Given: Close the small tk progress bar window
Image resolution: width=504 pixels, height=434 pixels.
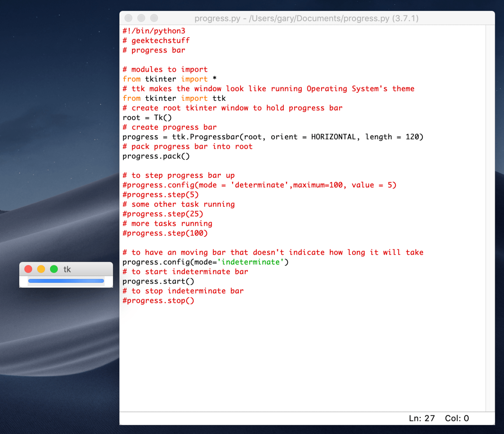Looking at the screenshot, I should coord(28,269).
